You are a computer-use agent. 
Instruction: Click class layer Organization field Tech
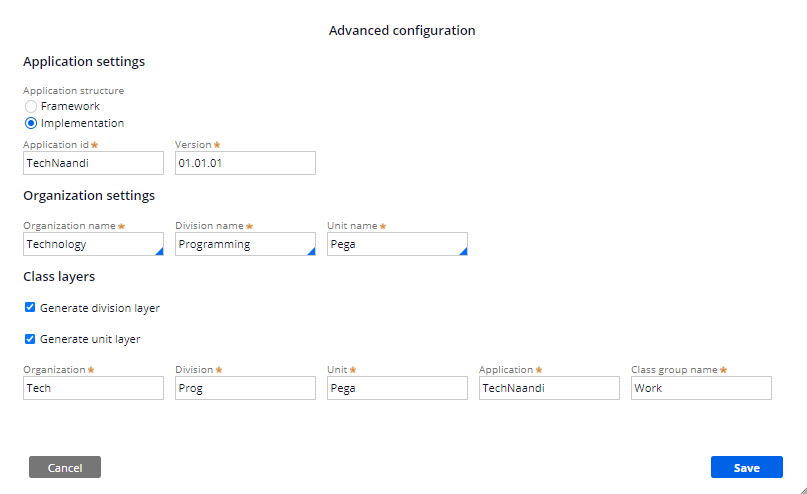click(x=93, y=388)
